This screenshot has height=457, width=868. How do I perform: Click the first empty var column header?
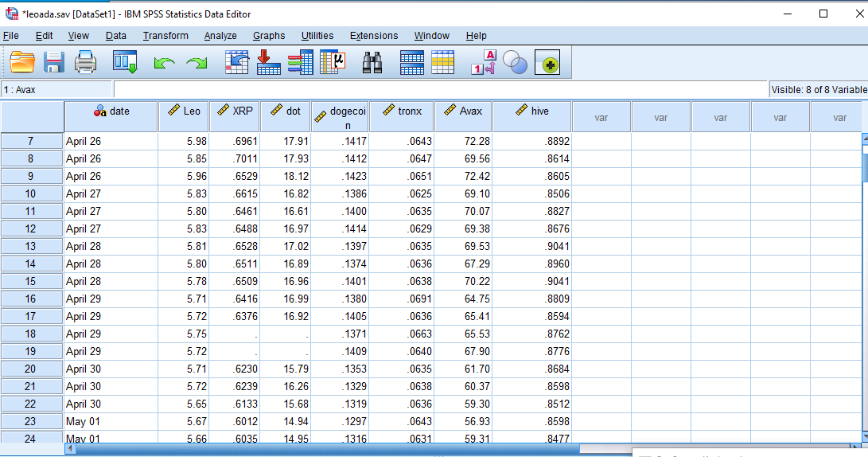coord(601,117)
